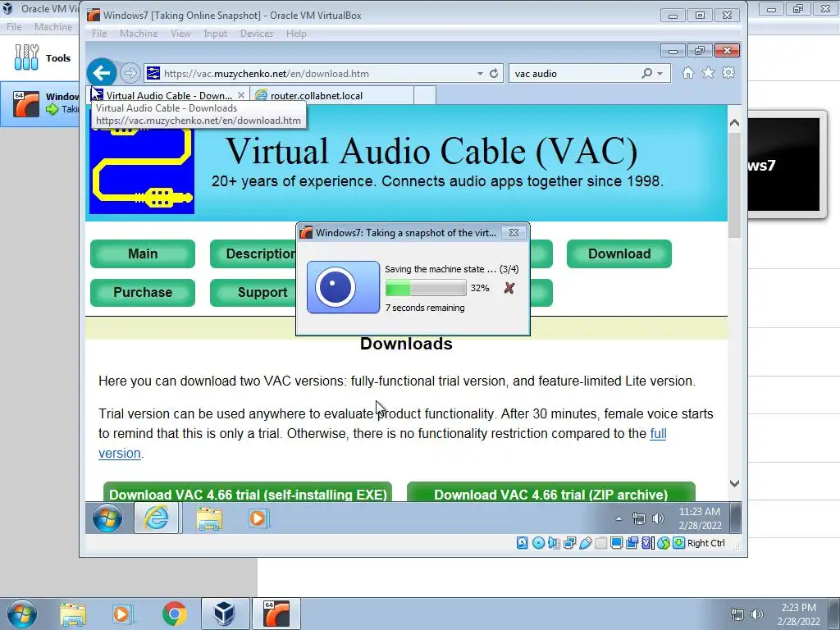Open the display indicator in VM status bar
This screenshot has height=630, width=840.
tap(616, 543)
